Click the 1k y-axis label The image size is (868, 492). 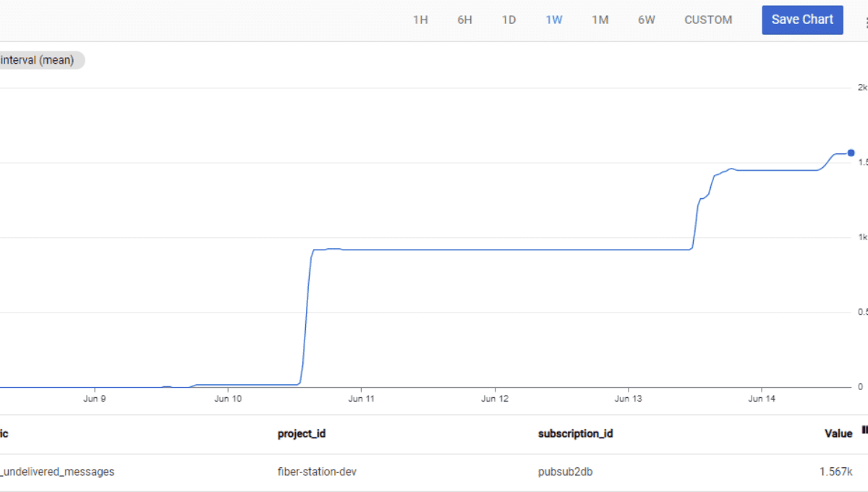862,237
